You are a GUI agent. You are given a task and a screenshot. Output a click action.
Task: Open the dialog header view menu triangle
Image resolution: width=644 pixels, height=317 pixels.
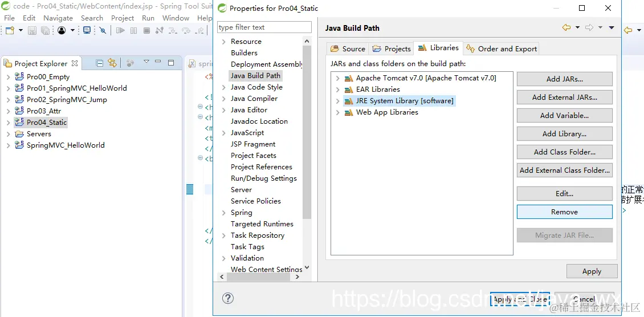tap(611, 27)
